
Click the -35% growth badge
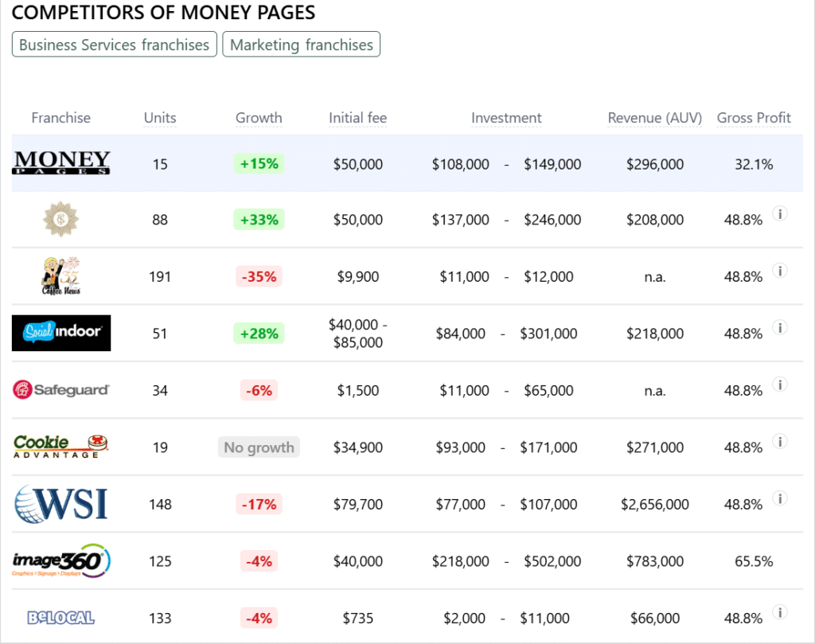259,276
